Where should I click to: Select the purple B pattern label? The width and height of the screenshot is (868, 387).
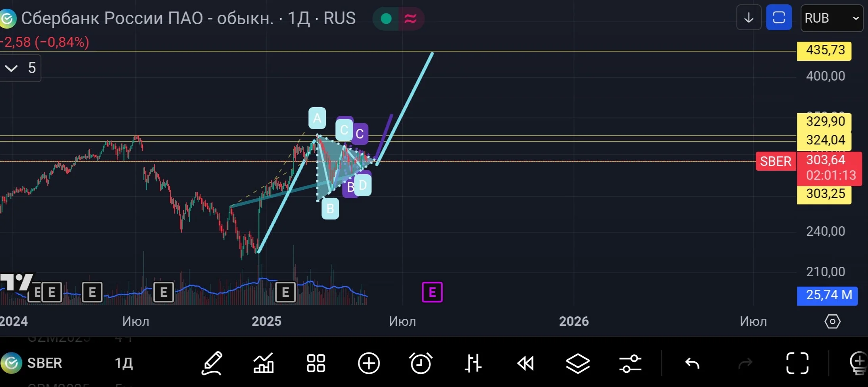pyautogui.click(x=349, y=188)
